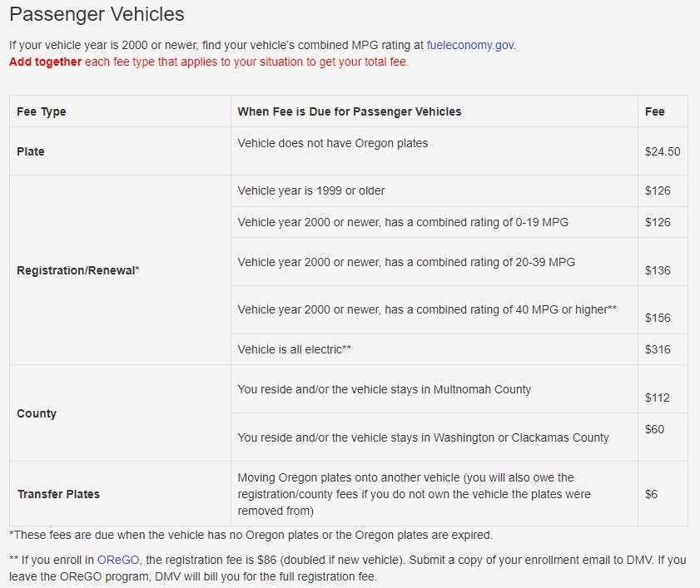Click the Plate fee type cell

tap(30, 151)
